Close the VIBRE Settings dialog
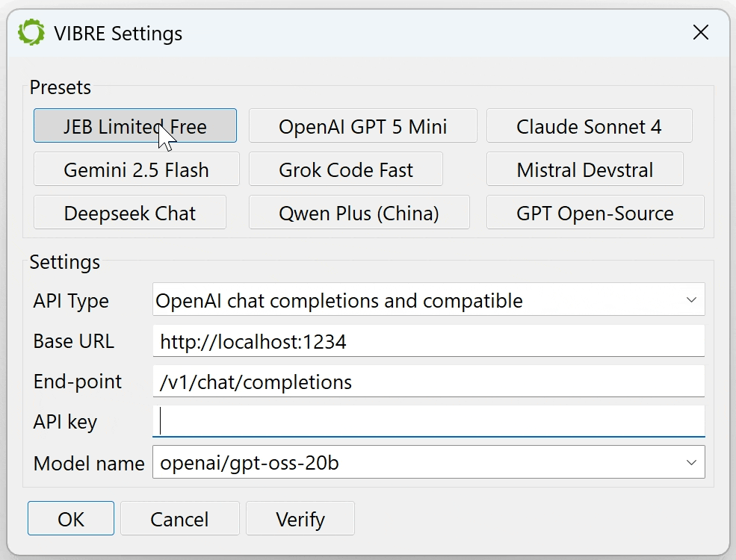The width and height of the screenshot is (736, 560). [x=700, y=32]
